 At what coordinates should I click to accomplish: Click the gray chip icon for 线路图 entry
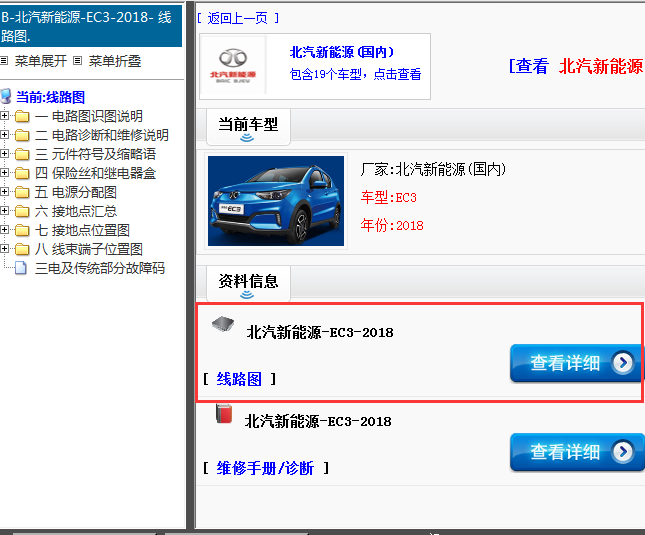point(223,324)
